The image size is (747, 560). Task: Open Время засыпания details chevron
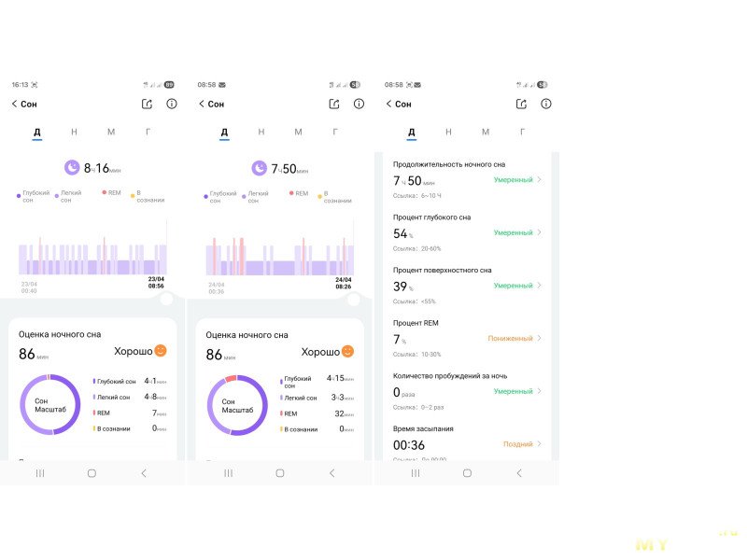pos(540,444)
